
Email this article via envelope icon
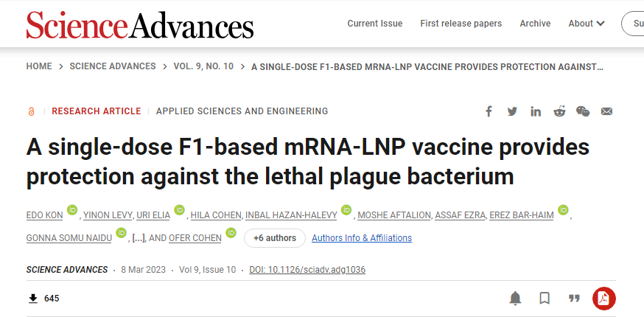[606, 111]
